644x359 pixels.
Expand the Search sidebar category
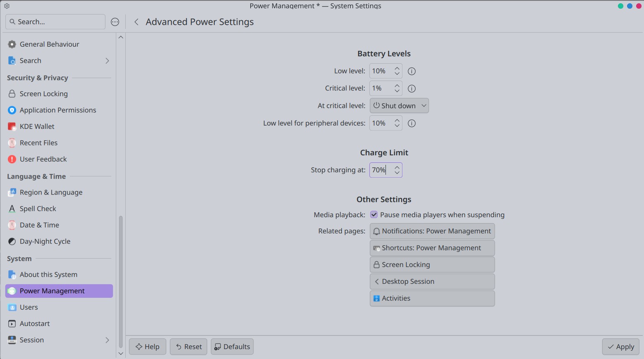click(x=107, y=61)
